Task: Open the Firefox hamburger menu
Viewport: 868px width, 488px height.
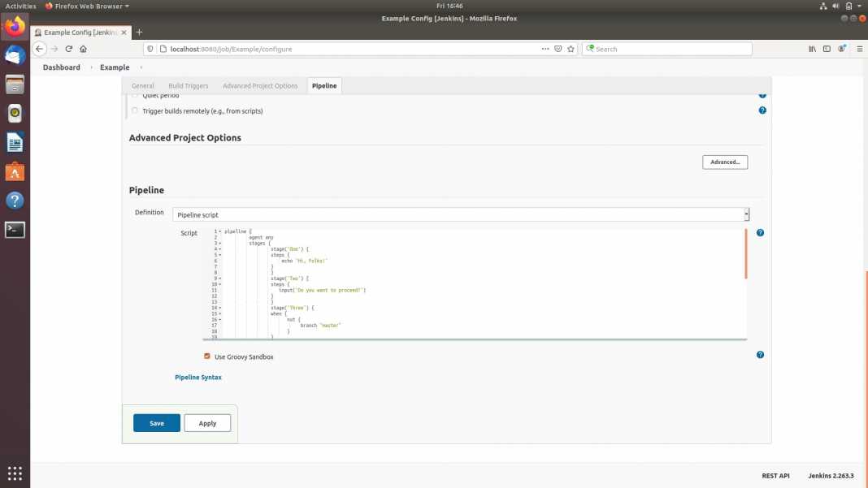Action: (859, 48)
